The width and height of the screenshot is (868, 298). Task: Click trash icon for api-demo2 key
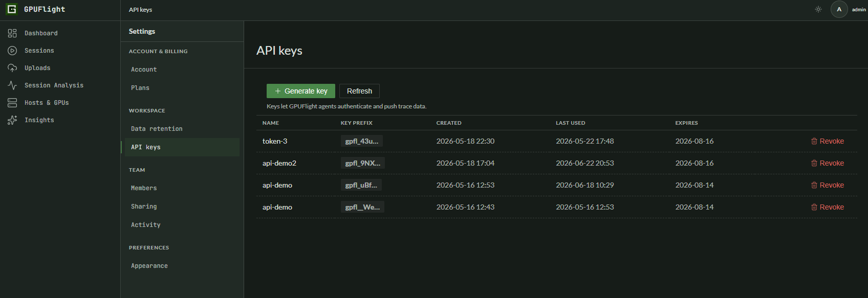tap(814, 163)
